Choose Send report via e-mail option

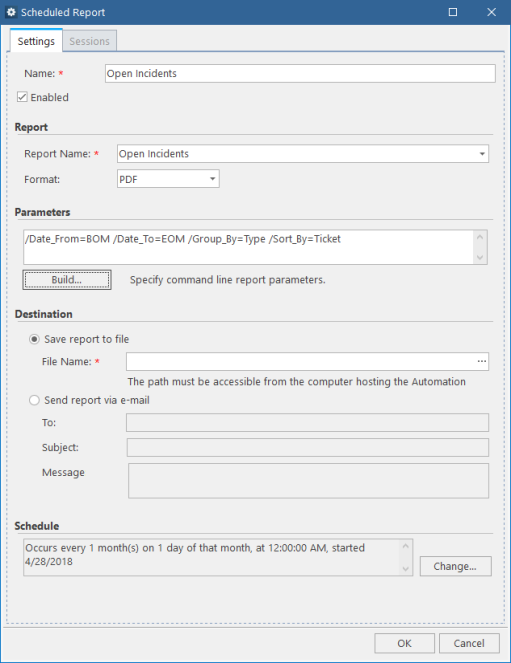point(34,400)
